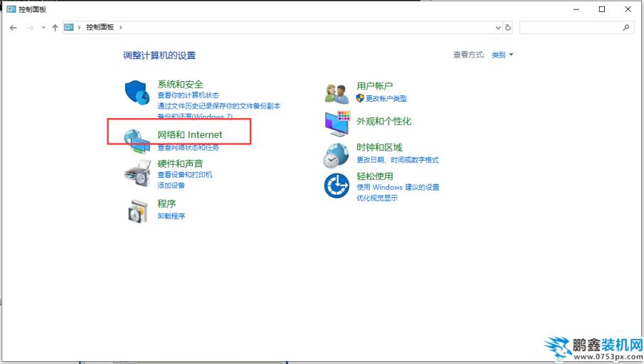Open 时钟和区域 category

tap(379, 147)
